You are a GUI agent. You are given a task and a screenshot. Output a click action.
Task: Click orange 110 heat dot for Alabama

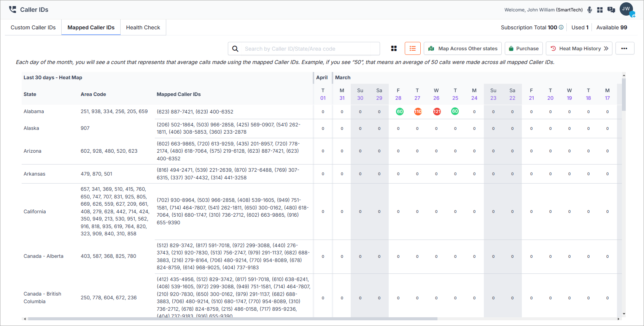tap(418, 112)
